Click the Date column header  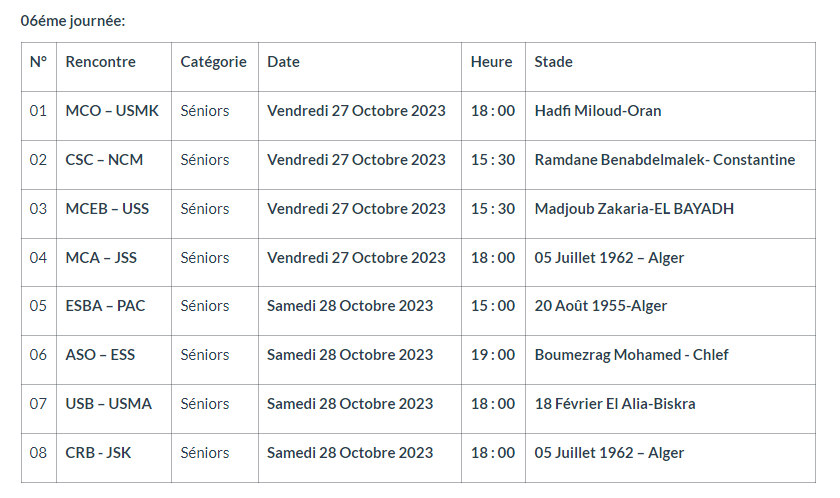pos(283,62)
